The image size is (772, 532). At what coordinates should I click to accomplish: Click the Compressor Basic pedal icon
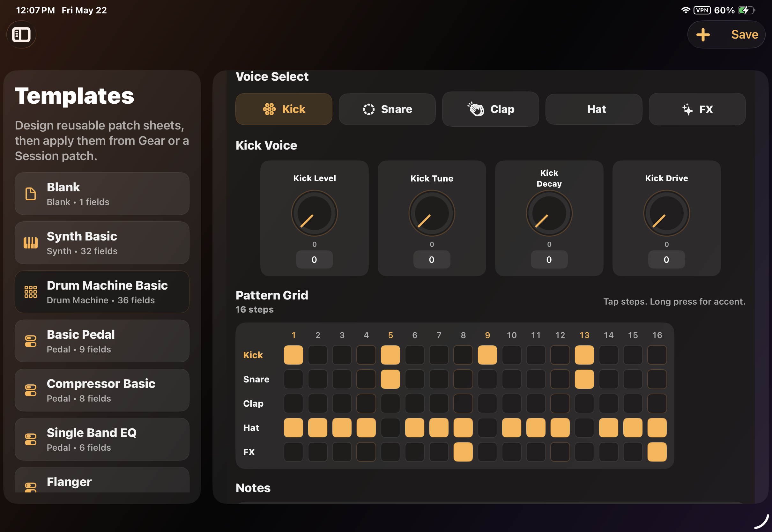(x=31, y=390)
